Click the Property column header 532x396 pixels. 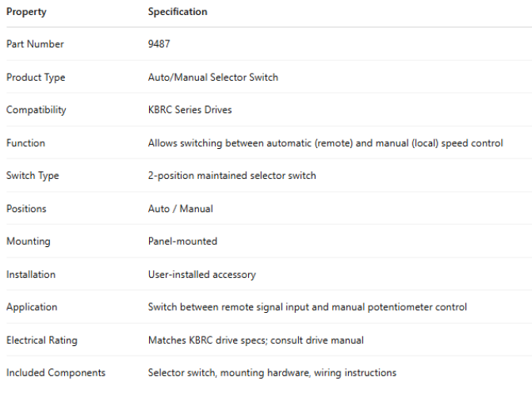pos(26,12)
